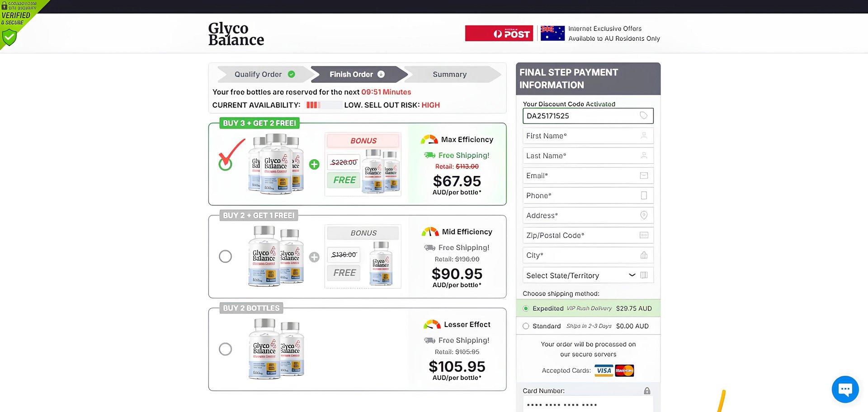The height and width of the screenshot is (412, 868).
Task: Click the icon in Zip/Postal Code field
Action: [x=644, y=235]
